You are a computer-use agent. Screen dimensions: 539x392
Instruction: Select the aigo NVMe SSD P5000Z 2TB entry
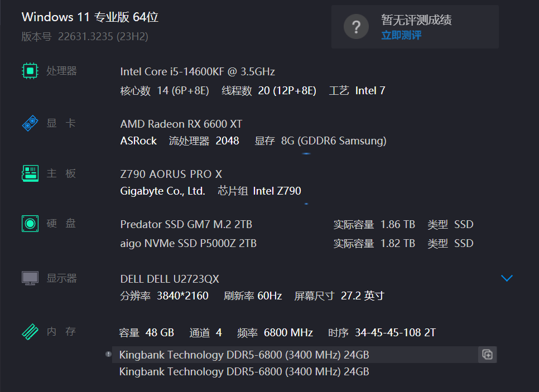(x=188, y=243)
